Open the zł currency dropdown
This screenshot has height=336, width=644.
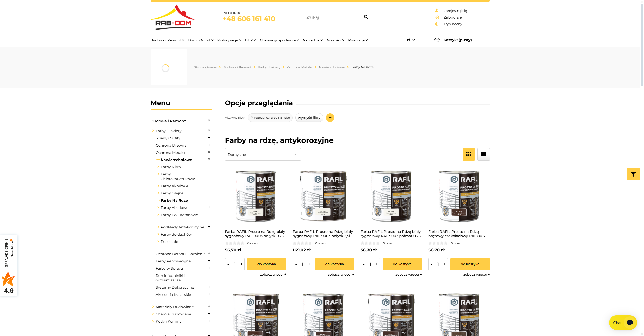pyautogui.click(x=411, y=40)
